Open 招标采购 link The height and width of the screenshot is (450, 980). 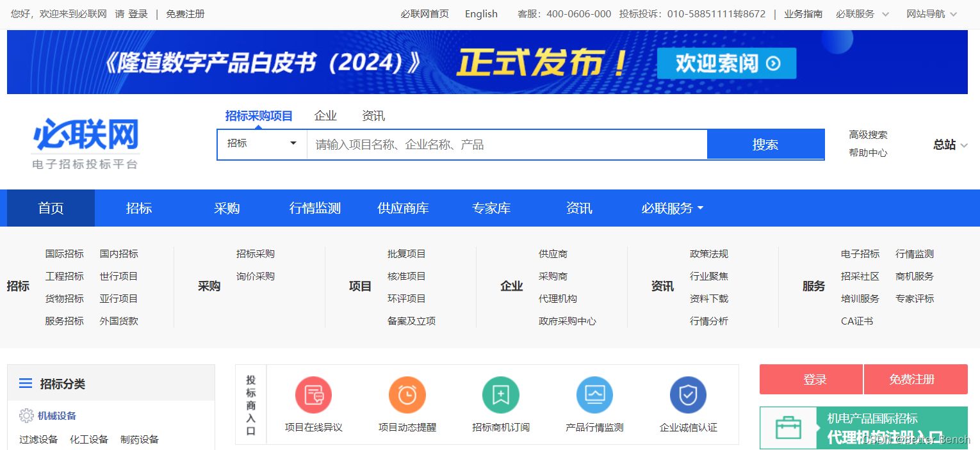click(x=255, y=254)
